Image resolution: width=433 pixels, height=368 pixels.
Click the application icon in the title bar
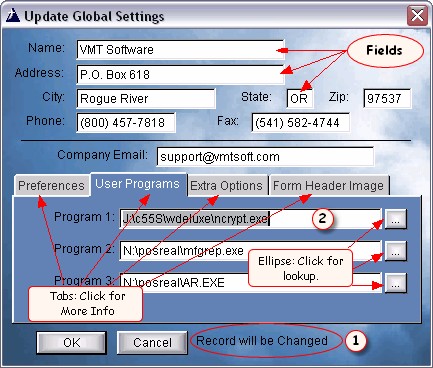[x=13, y=16]
